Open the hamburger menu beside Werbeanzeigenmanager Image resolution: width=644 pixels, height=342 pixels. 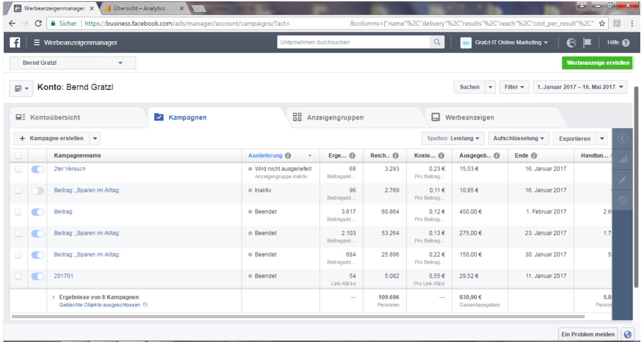36,43
